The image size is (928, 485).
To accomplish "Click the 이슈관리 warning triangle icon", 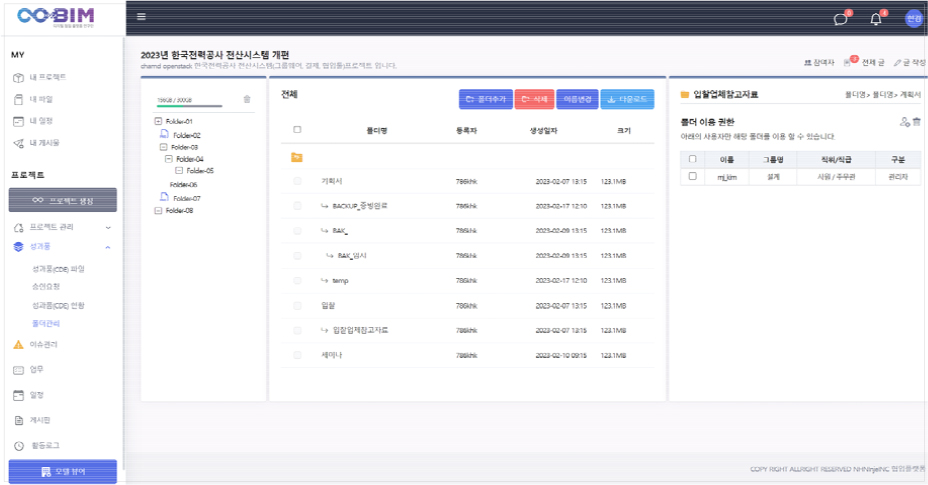I will click(x=18, y=345).
